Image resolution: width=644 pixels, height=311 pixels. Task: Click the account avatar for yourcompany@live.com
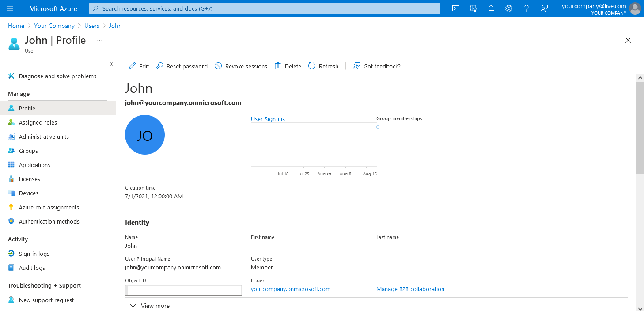(635, 8)
